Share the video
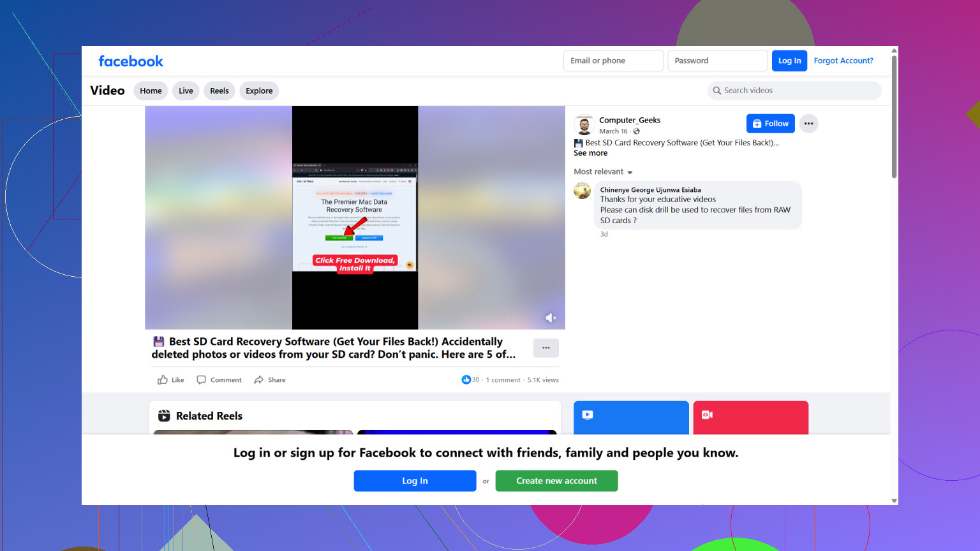Screen dimensions: 980x551 pyautogui.click(x=270, y=380)
